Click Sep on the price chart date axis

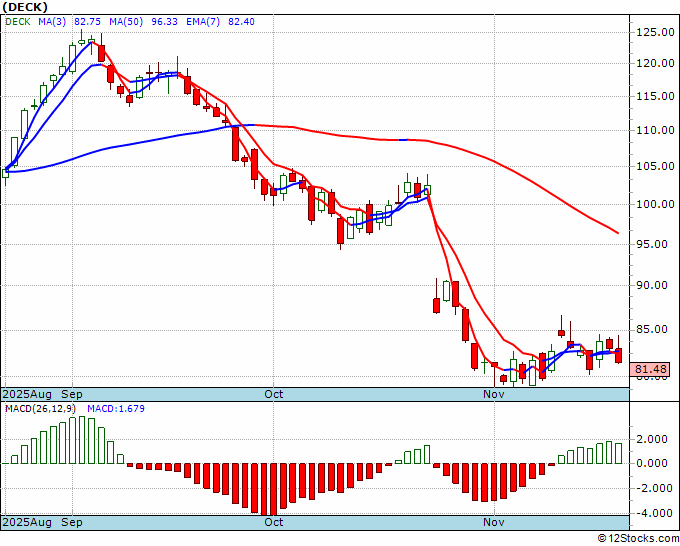coord(72,394)
